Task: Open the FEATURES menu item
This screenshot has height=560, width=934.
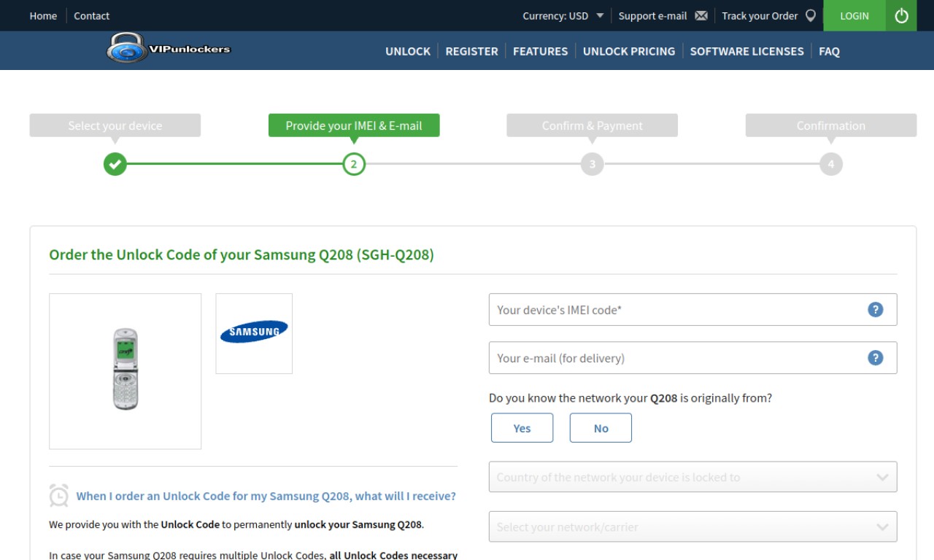Action: coord(540,51)
